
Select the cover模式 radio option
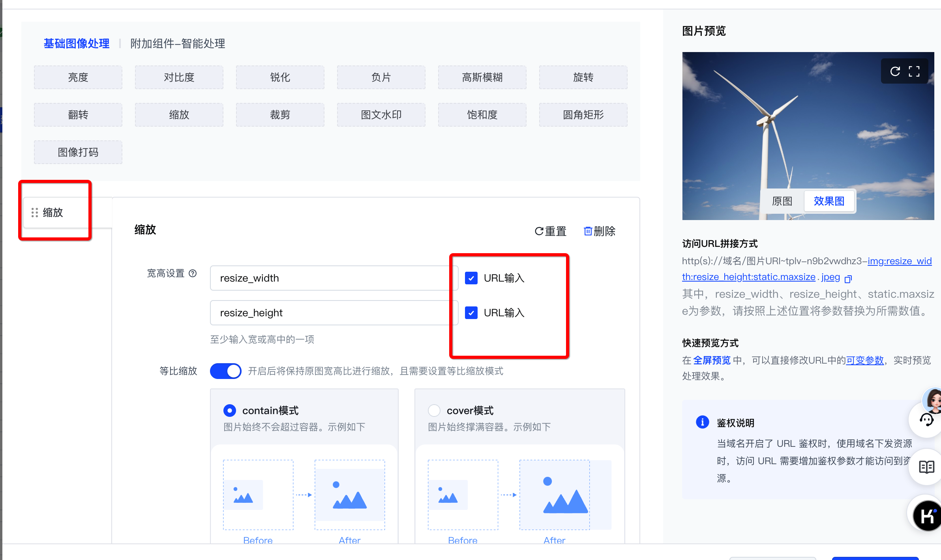point(434,411)
